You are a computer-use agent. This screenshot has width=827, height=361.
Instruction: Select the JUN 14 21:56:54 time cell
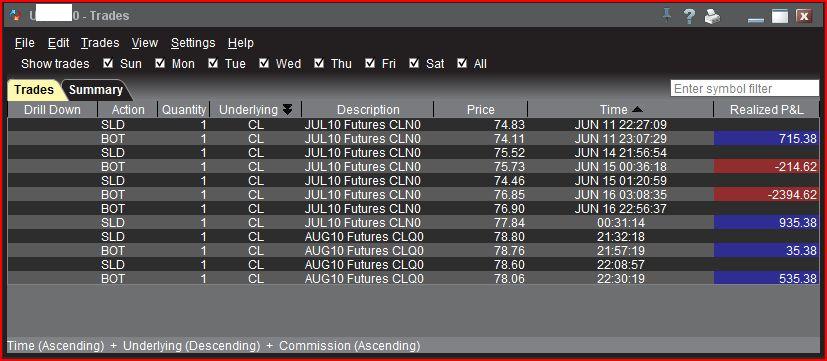coord(620,153)
